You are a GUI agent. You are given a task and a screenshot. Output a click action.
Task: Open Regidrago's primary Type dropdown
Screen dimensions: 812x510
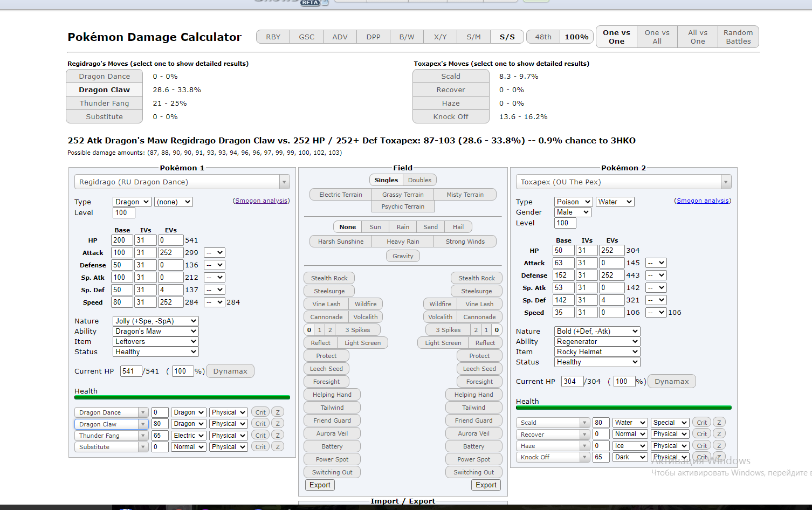click(x=132, y=202)
